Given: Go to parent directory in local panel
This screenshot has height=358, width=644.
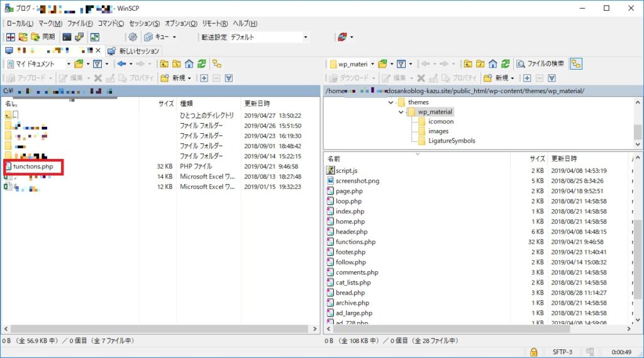Looking at the screenshot, I should tap(164, 64).
